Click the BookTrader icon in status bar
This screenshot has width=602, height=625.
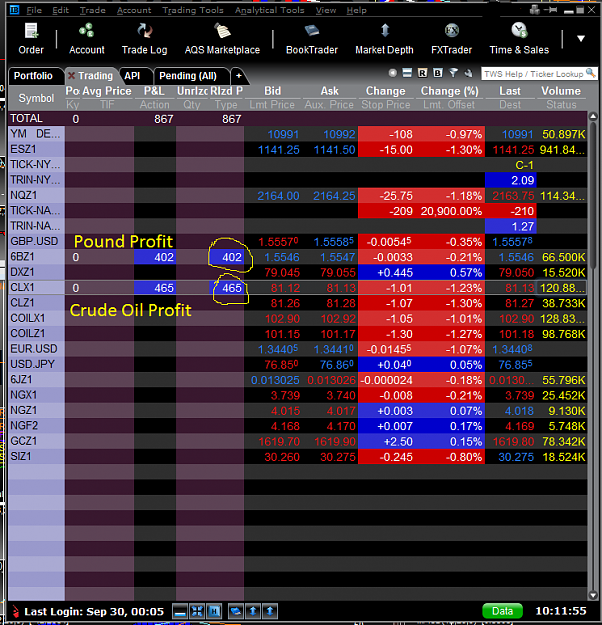click(x=236, y=611)
